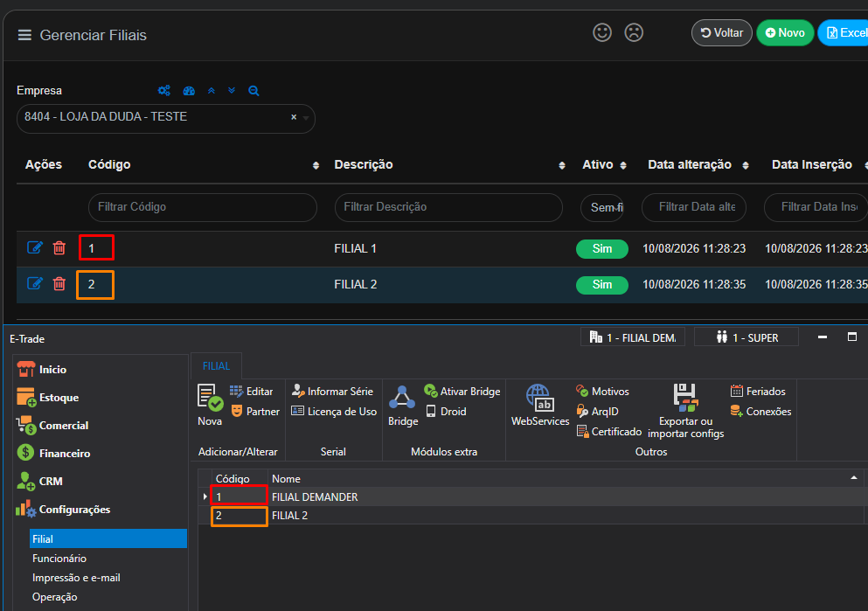Clear the selected Empresa with the x
This screenshot has width=868, height=611.
coord(294,117)
